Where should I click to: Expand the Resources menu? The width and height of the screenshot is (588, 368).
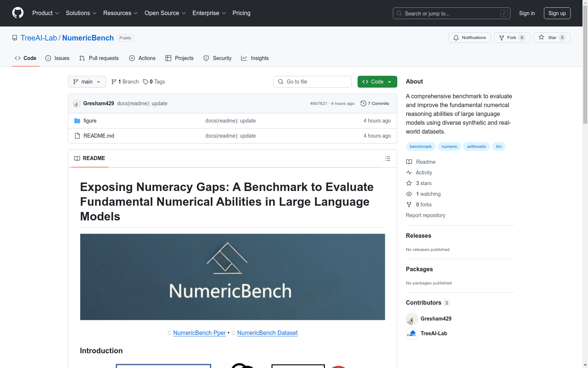coord(121,13)
